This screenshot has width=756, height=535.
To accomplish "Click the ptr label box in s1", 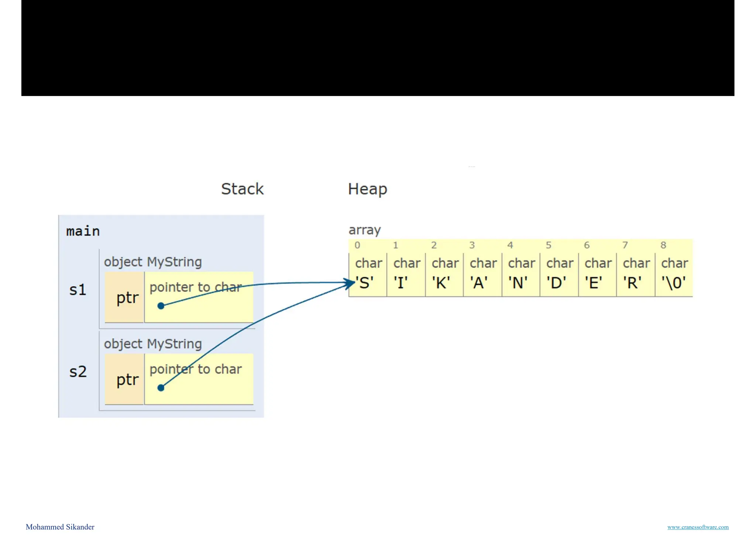I will [125, 297].
